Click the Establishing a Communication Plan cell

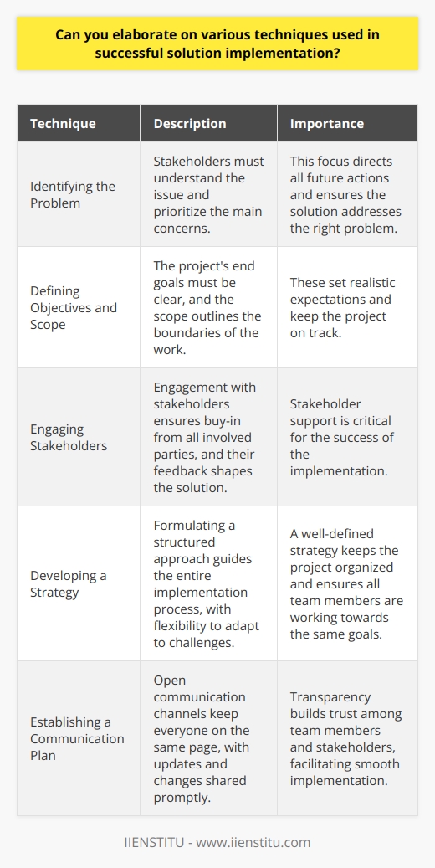79,738
